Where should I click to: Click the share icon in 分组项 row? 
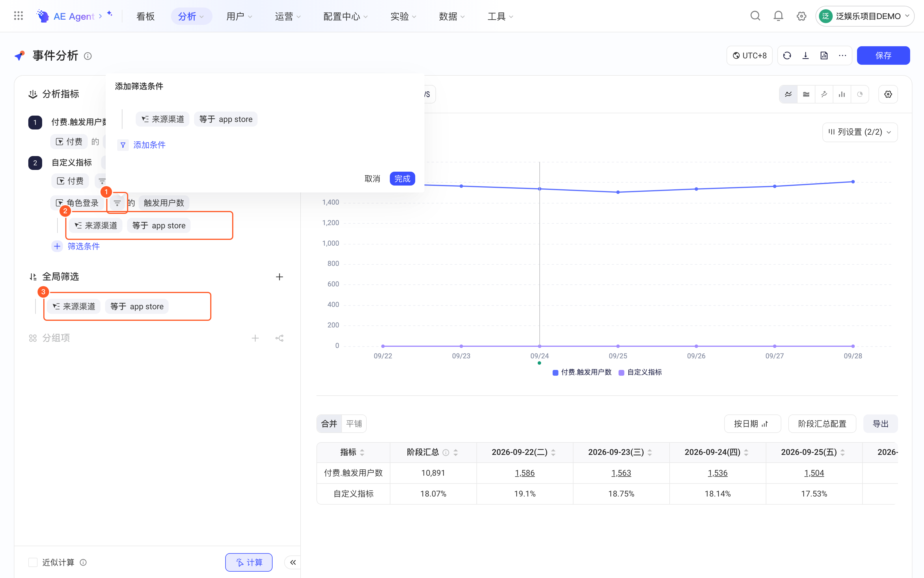[x=279, y=338]
